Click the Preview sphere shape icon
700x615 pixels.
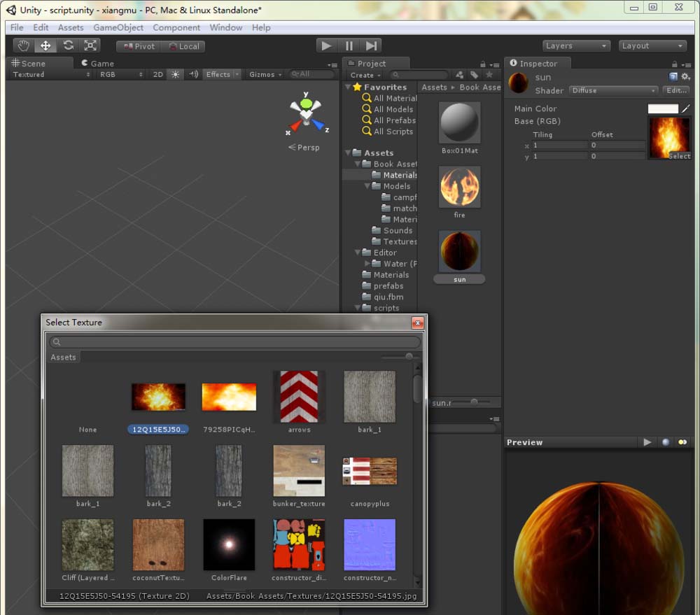coord(665,442)
